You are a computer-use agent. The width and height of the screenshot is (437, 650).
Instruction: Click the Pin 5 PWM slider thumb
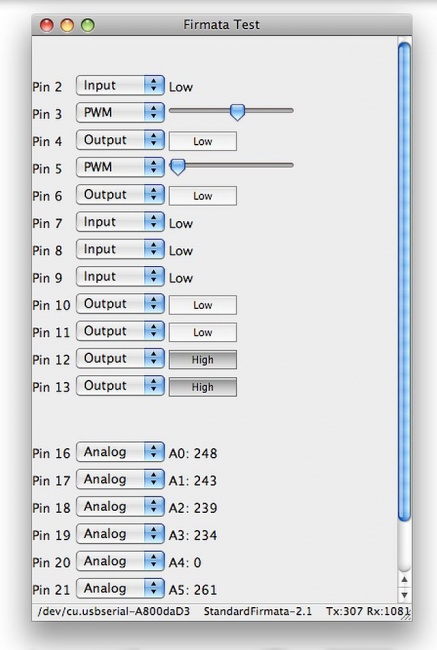pyautogui.click(x=178, y=167)
